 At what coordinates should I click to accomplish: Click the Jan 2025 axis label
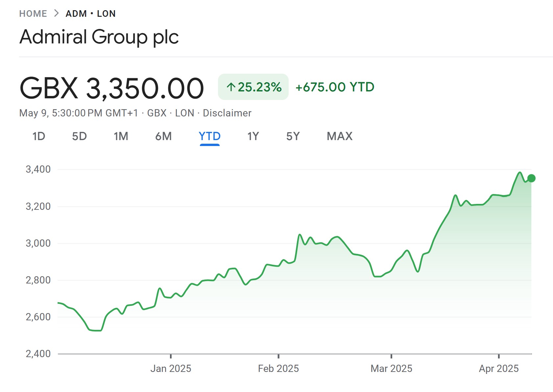171,369
